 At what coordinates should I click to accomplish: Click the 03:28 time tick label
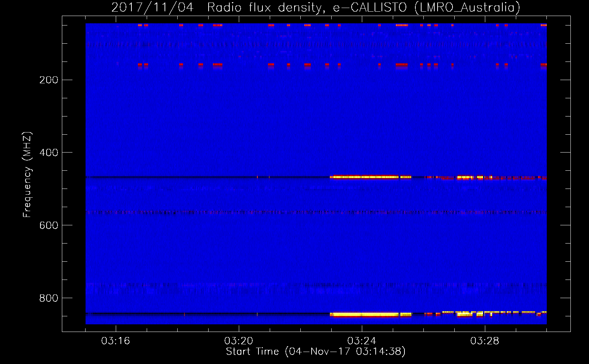pos(485,341)
